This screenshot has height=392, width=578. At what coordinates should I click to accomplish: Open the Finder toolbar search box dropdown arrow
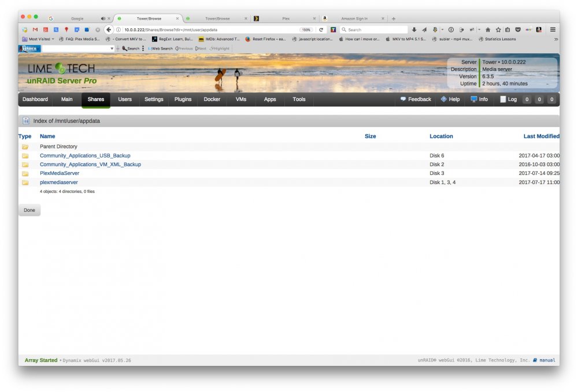(112, 48)
